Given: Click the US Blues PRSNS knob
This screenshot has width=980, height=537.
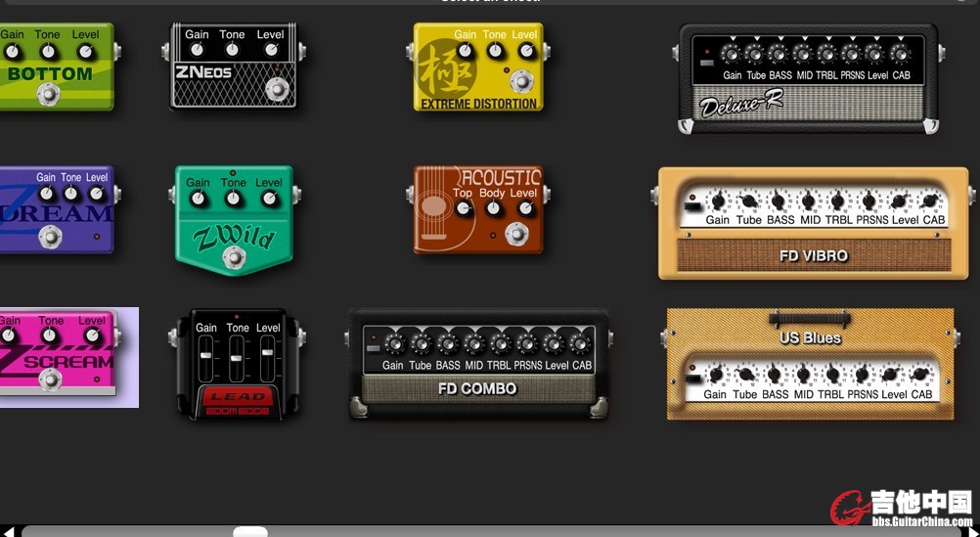Looking at the screenshot, I should [862, 375].
